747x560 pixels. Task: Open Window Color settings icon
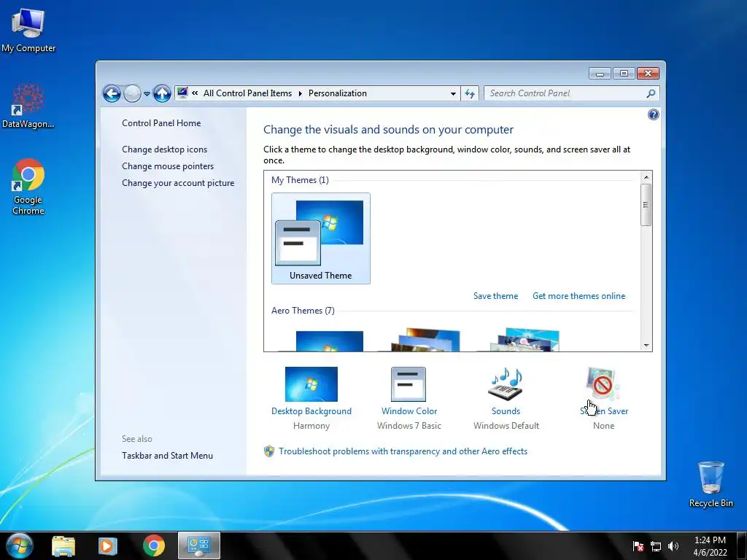[409, 384]
